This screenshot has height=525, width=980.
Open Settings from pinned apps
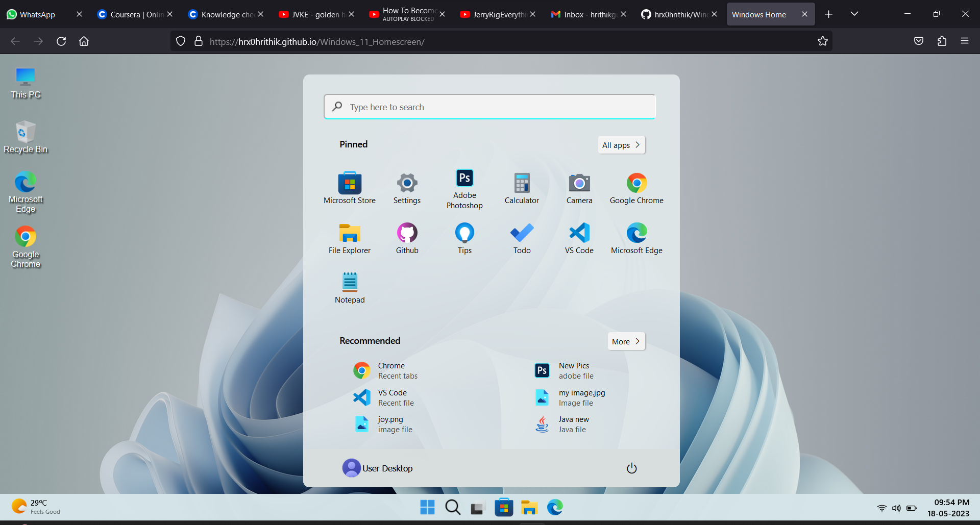pos(407,188)
